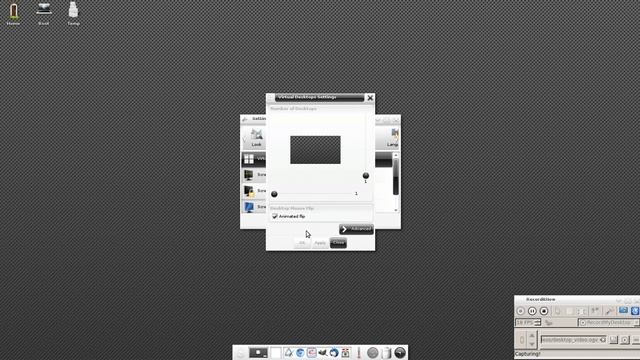The height and width of the screenshot is (360, 640).
Task: Toggle the Animated flip checkbox
Action: [275, 216]
